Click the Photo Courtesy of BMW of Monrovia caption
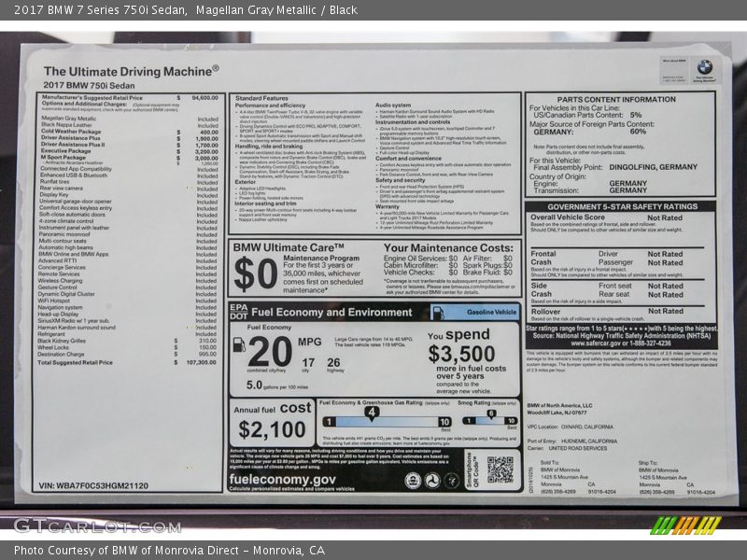 (169, 550)
